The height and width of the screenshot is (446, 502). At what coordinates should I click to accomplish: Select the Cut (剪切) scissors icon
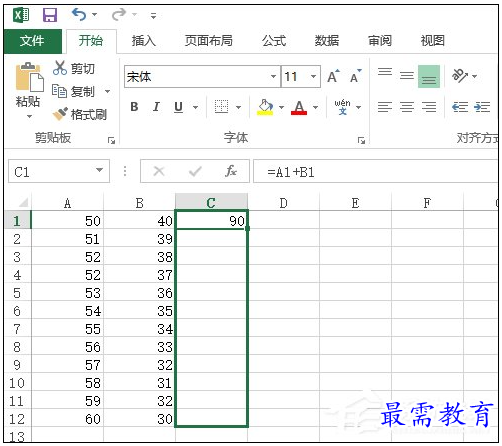[60, 68]
